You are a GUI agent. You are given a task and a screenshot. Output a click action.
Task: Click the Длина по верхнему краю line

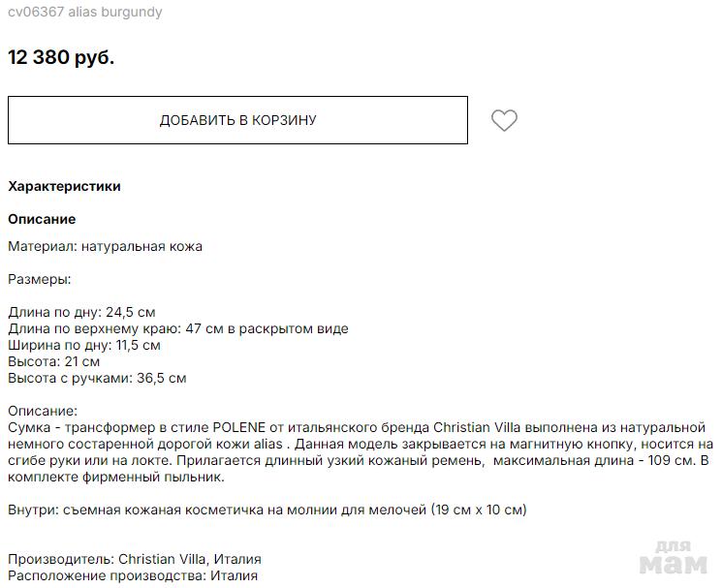(x=177, y=328)
